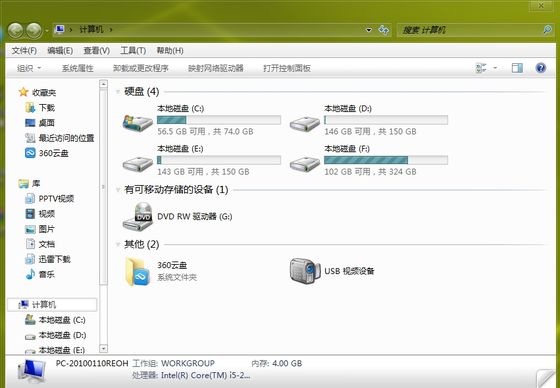Click the search magnifier icon
This screenshot has height=388, width=560.
(x=547, y=30)
